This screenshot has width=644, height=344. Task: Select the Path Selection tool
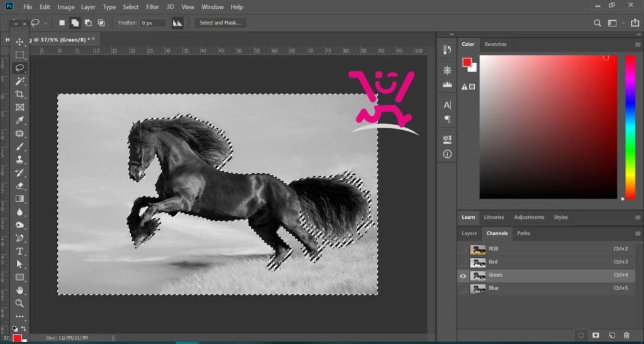click(x=19, y=264)
